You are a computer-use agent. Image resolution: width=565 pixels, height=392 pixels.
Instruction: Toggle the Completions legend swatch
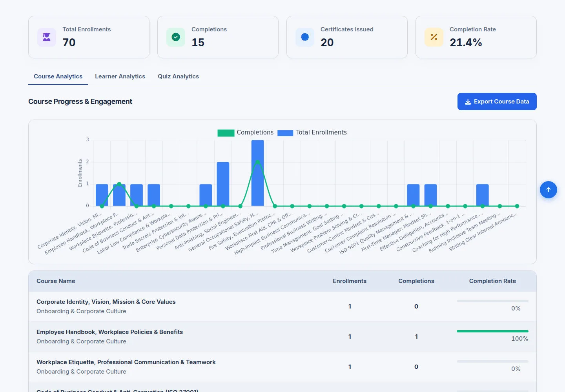coord(226,133)
